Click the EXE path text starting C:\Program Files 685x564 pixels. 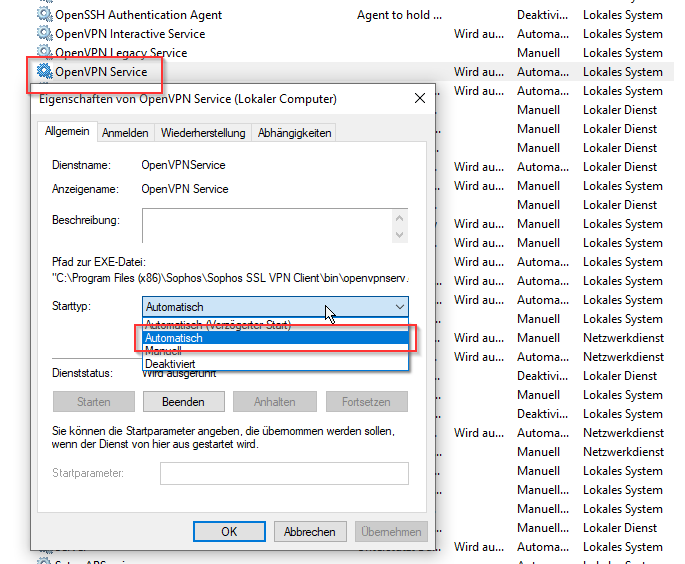[x=230, y=278]
